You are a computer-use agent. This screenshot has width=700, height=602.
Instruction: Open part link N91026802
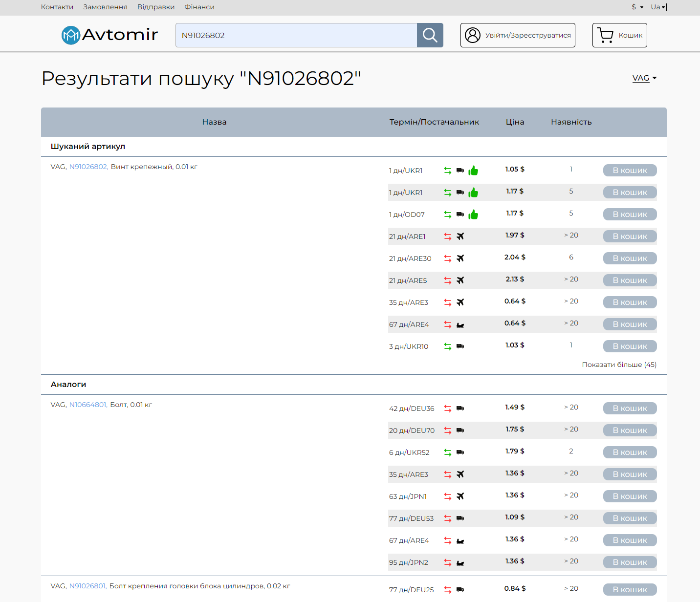pyautogui.click(x=88, y=167)
